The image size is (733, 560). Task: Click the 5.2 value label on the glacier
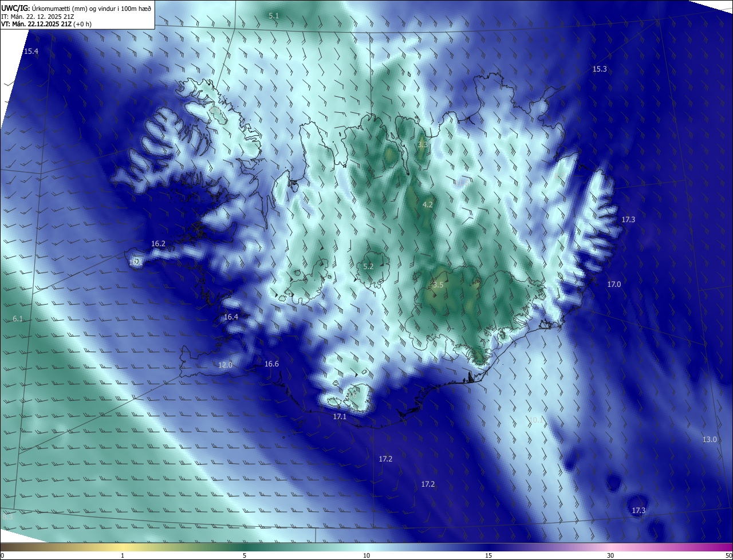point(368,267)
